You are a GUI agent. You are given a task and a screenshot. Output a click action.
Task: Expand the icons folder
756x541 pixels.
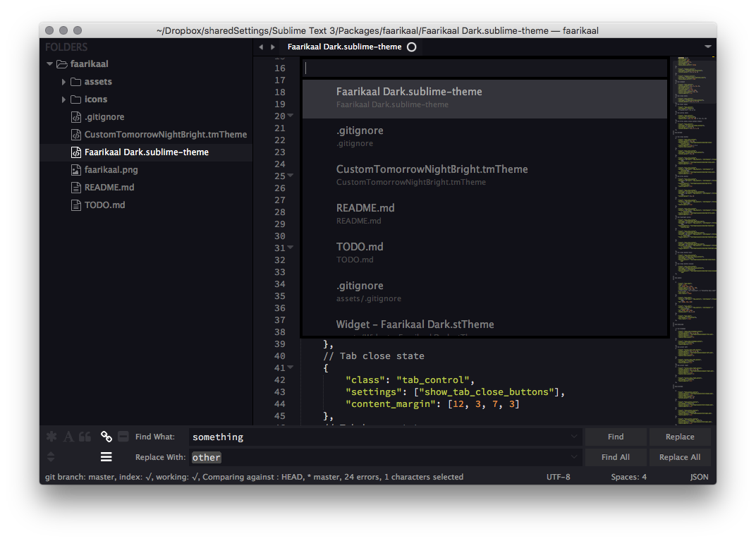[63, 99]
